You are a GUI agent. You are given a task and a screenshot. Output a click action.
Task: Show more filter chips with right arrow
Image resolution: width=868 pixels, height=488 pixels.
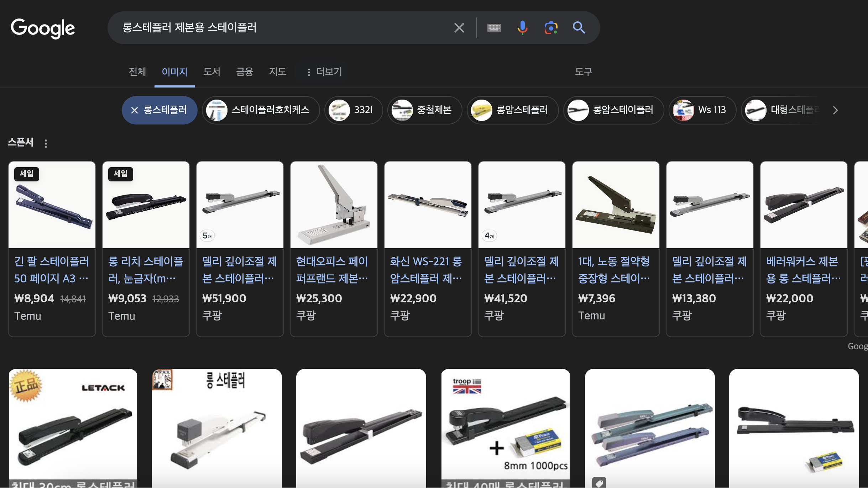pos(835,110)
